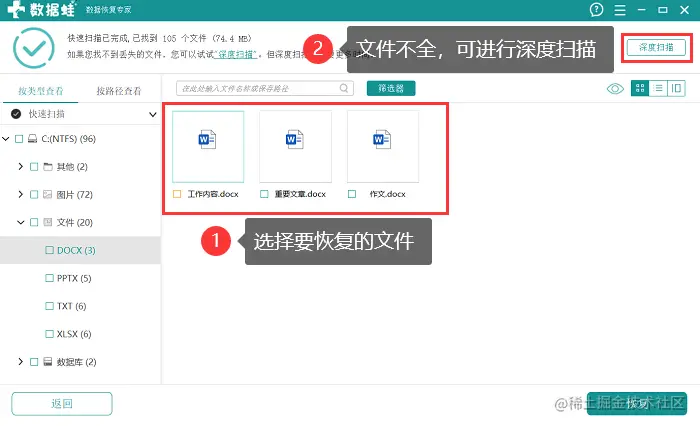Image resolution: width=700 pixels, height=426 pixels.
Task: Click the 返回 back button
Action: point(62,404)
